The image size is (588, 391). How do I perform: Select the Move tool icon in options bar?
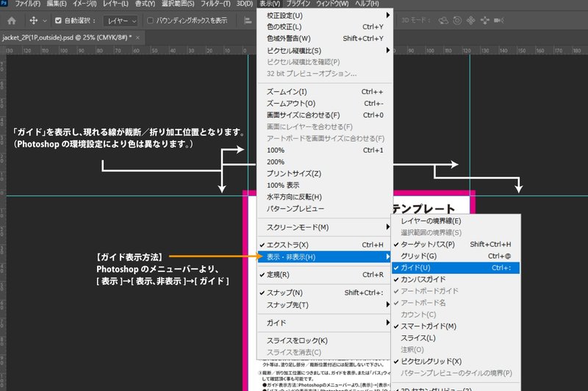[33, 21]
